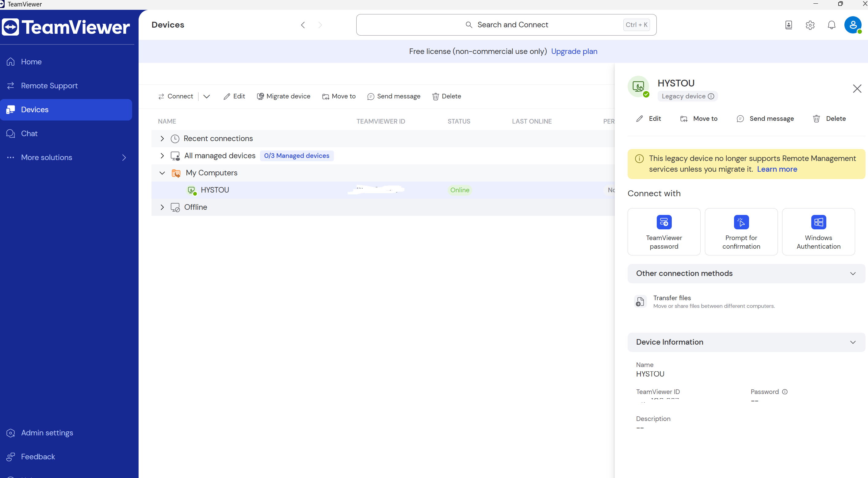Screen dimensions: 868x478
Task: Click Delete in the devices toolbar
Action: 446,96
